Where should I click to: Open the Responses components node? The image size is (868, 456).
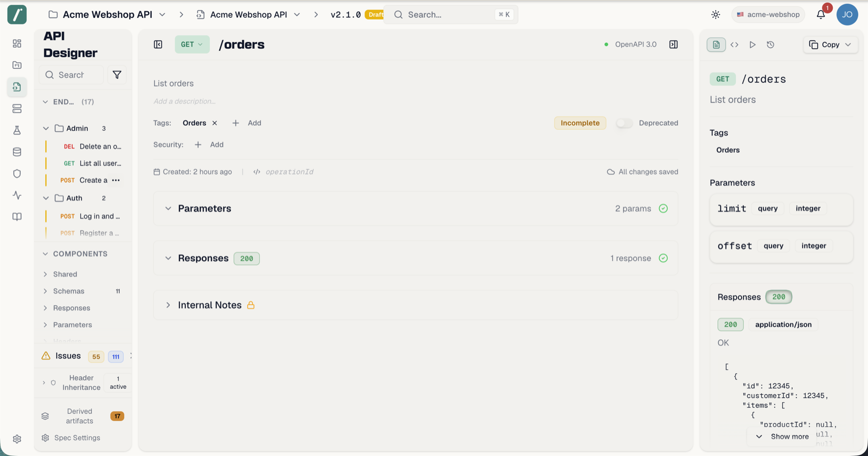(72, 308)
